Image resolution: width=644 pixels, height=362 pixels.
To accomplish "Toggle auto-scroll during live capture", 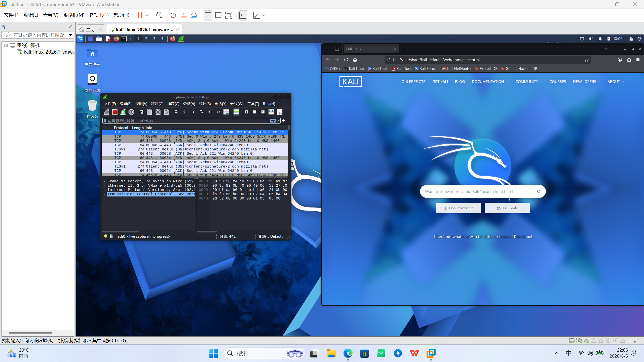I will tap(226, 112).
